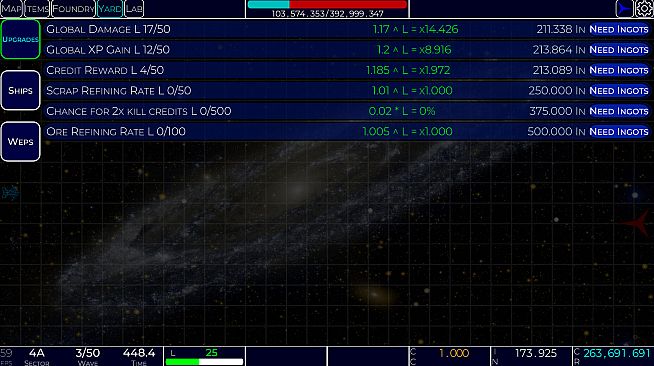
Task: Click the 4A Sector indicator
Action: (x=37, y=357)
